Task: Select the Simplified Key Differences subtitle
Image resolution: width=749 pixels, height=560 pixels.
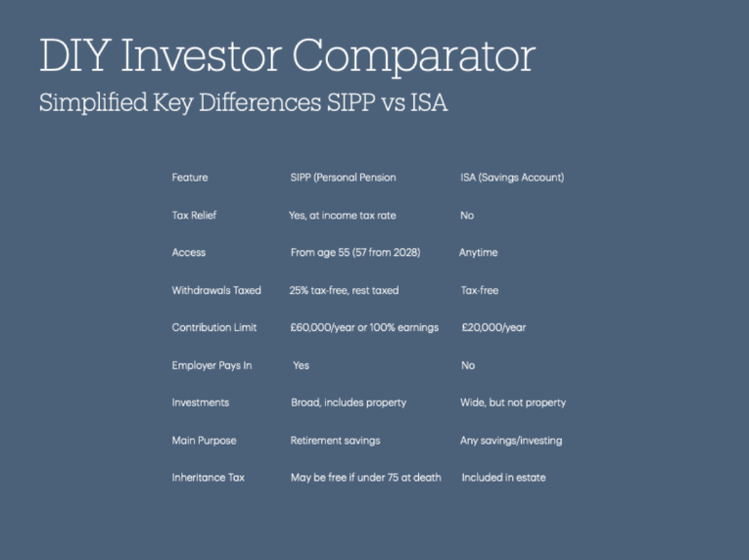Action: pyautogui.click(x=244, y=102)
